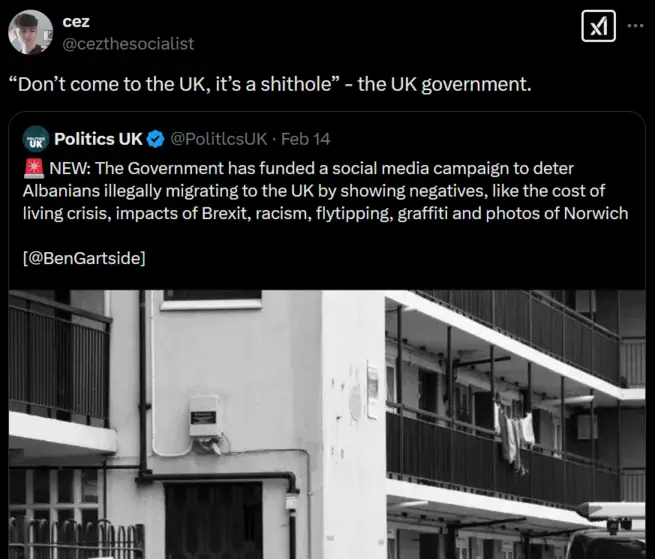Viewport: 655px width, 559px height.
Task: Open the cez display name
Action: coord(76,21)
